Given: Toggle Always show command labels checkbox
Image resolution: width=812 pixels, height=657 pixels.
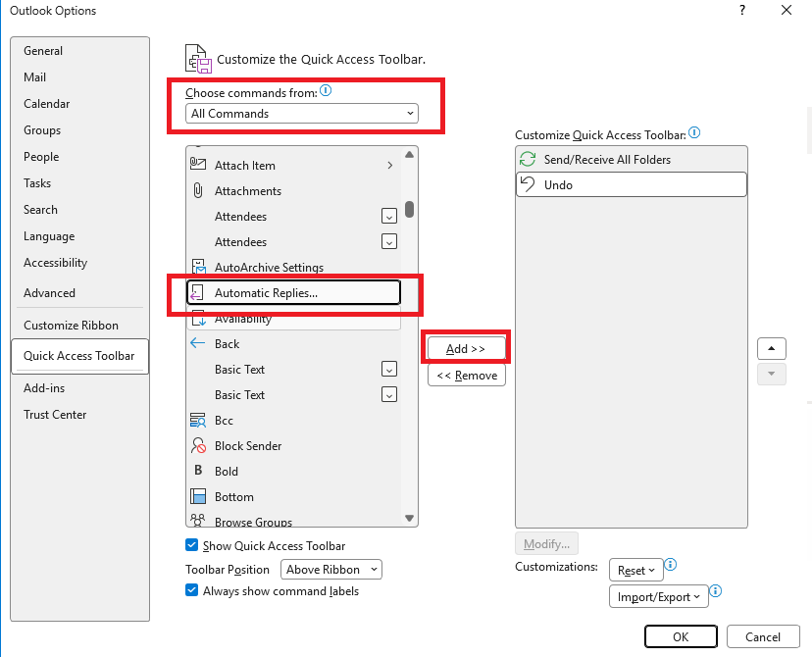Looking at the screenshot, I should 191,590.
